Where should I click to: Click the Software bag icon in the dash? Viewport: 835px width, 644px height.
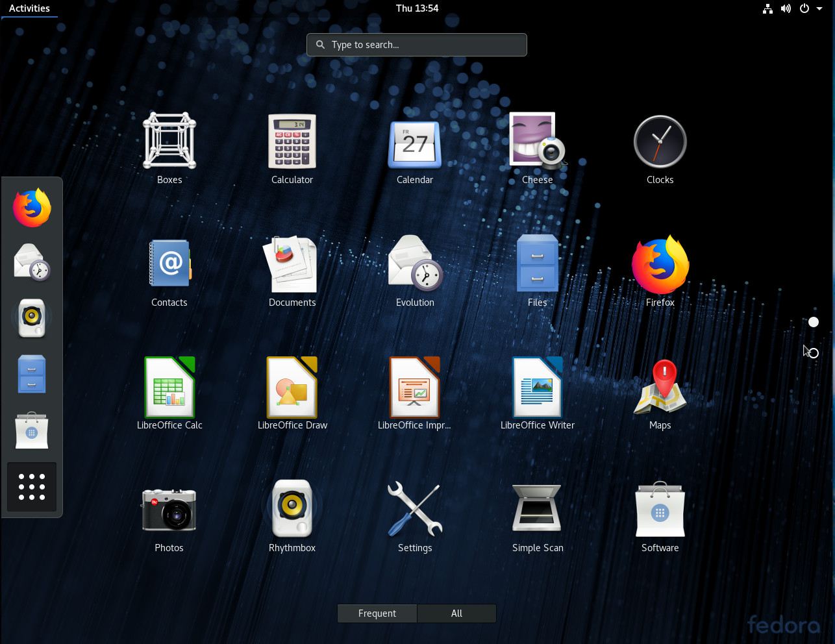pos(32,430)
